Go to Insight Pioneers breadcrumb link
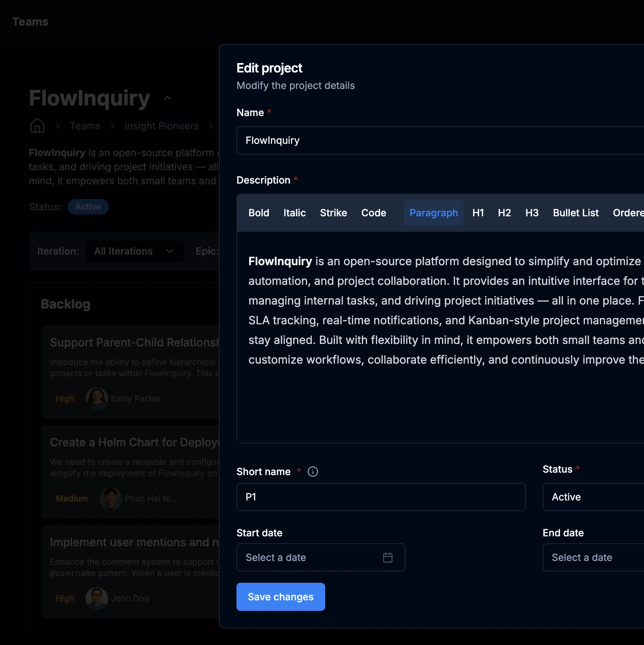This screenshot has height=645, width=644. point(162,126)
